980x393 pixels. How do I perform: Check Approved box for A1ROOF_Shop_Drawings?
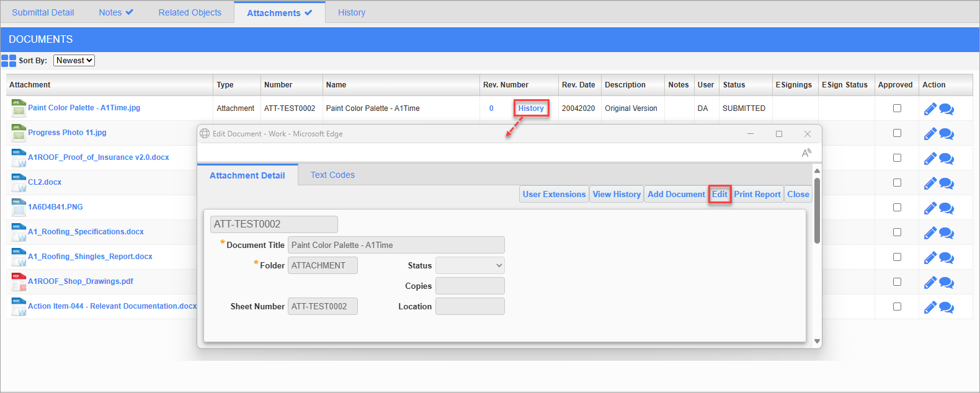click(897, 281)
